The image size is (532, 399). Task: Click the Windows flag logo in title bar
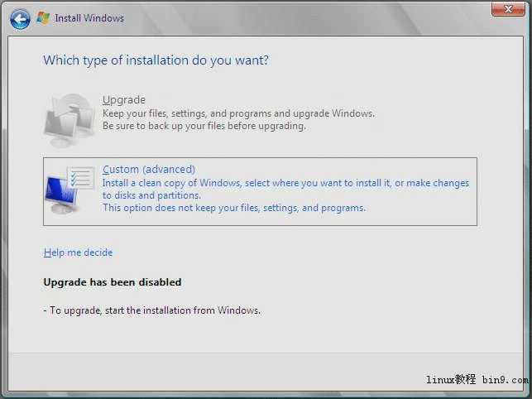point(43,18)
